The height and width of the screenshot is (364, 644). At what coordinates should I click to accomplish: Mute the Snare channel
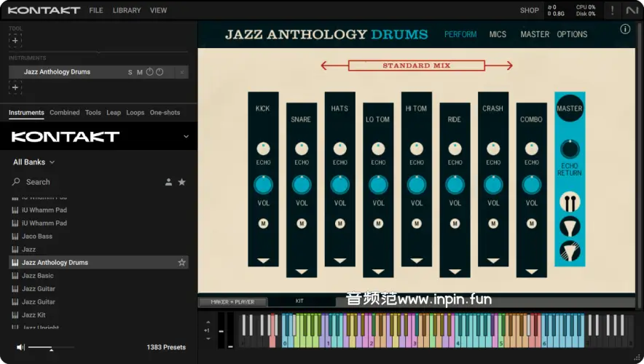pyautogui.click(x=302, y=223)
